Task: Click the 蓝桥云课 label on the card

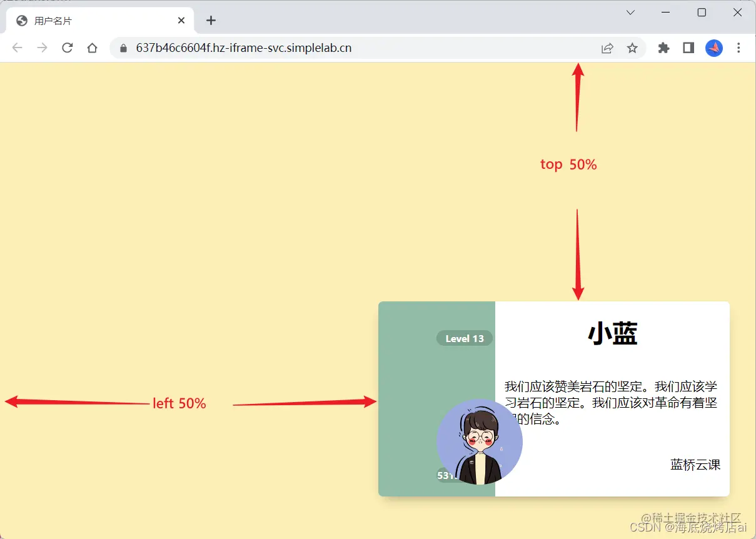Action: (695, 465)
